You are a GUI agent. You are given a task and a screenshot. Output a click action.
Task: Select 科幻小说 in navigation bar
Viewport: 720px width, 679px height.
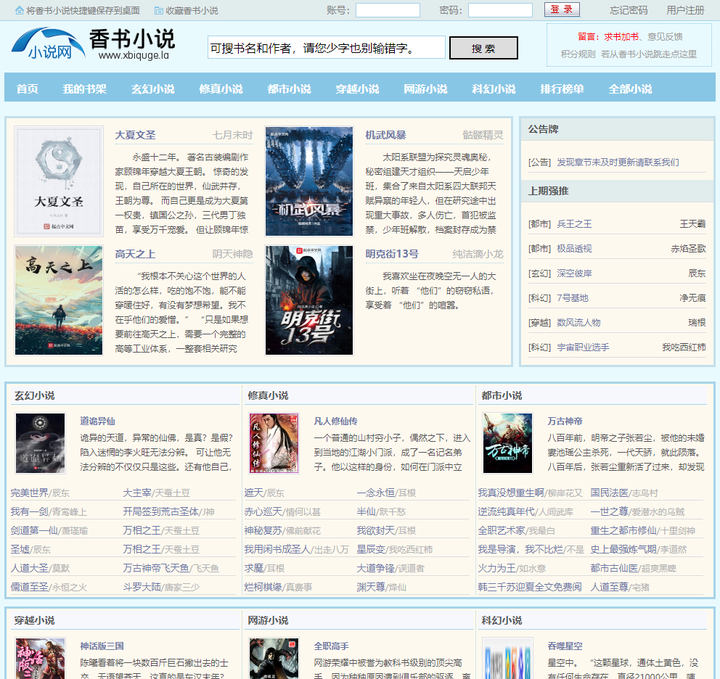coord(494,89)
